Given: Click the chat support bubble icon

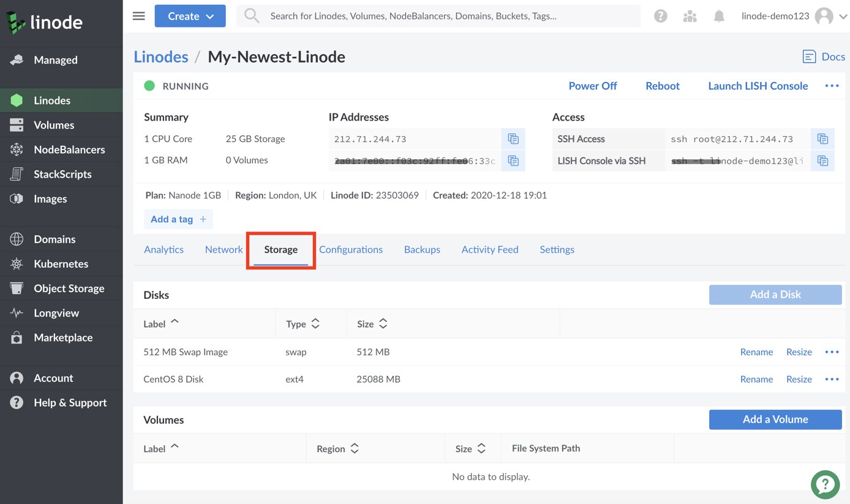Looking at the screenshot, I should pos(825,484).
